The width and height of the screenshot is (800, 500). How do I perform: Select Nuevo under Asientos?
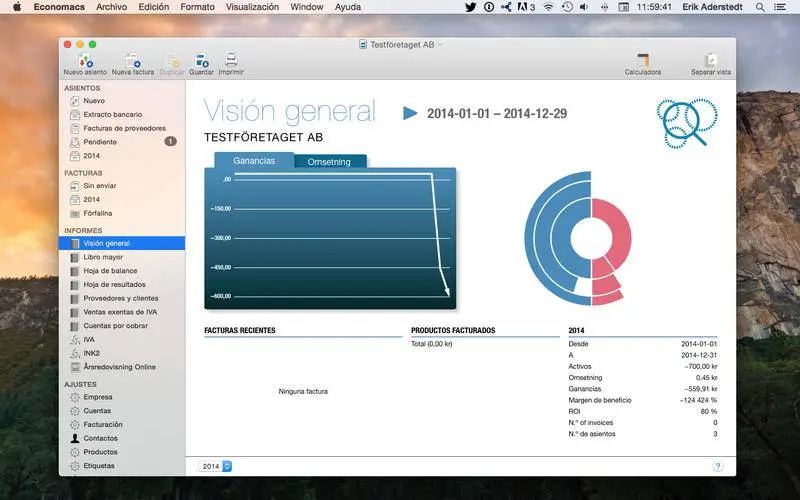pos(94,101)
